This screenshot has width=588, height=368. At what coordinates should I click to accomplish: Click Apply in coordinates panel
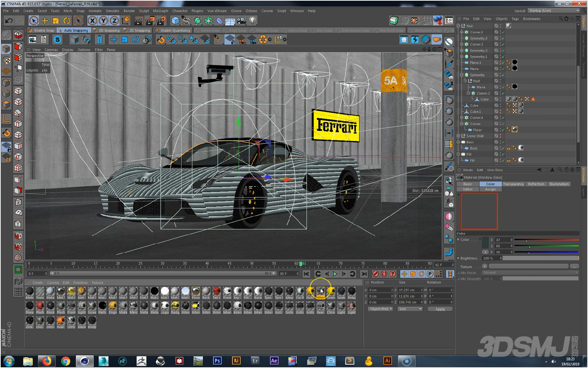pos(440,309)
